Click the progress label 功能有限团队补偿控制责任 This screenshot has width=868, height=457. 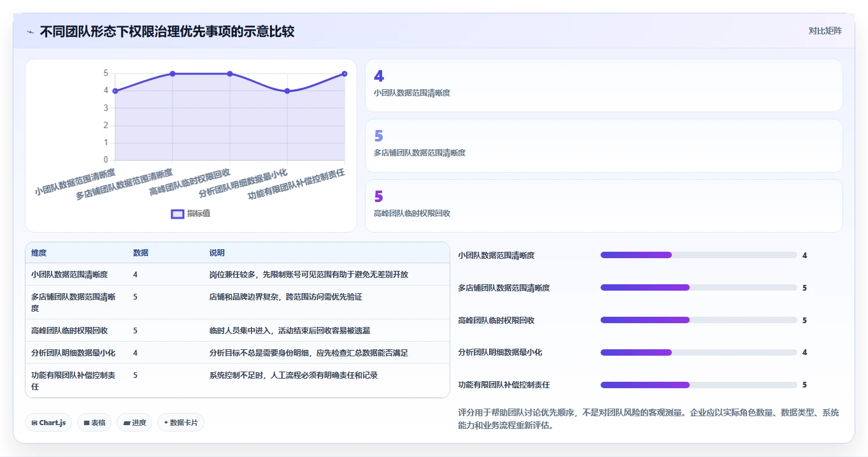(x=504, y=385)
